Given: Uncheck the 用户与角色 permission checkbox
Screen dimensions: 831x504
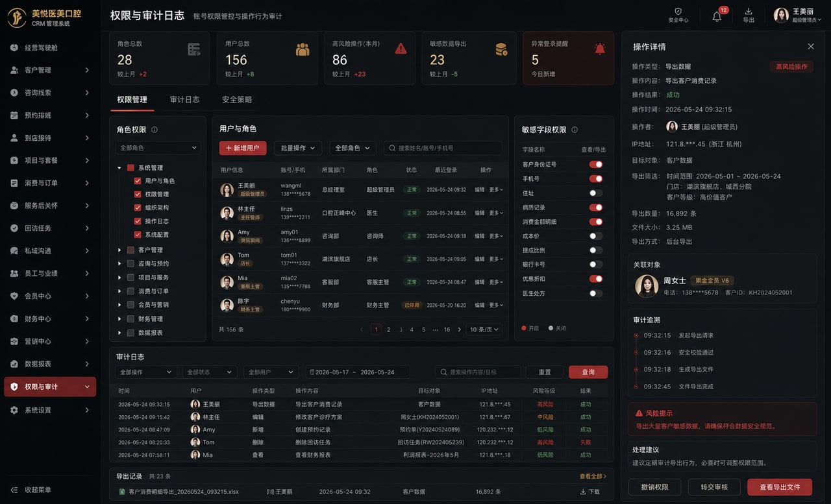Looking at the screenshot, I should (x=138, y=181).
